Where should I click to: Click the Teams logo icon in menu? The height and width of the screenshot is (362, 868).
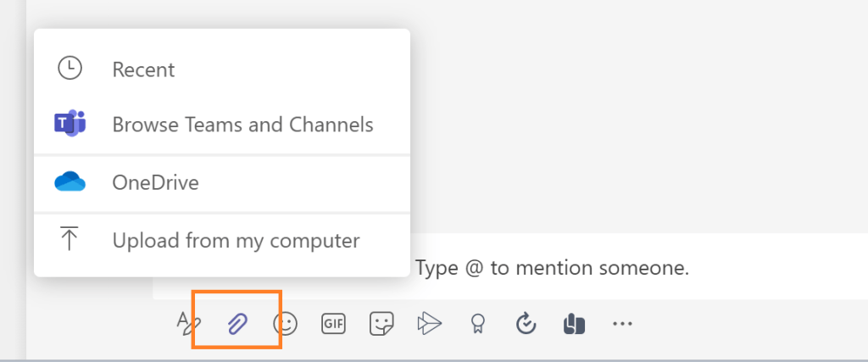[x=70, y=125]
